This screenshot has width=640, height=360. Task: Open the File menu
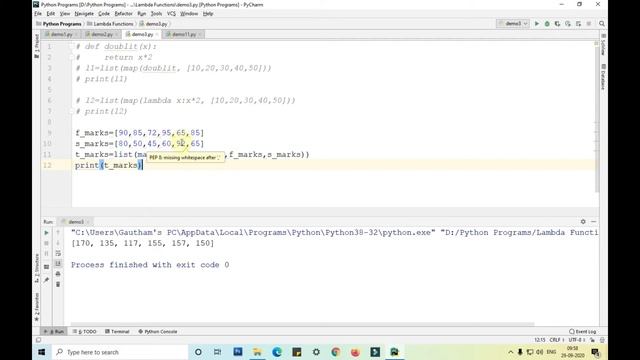pyautogui.click(x=38, y=13)
